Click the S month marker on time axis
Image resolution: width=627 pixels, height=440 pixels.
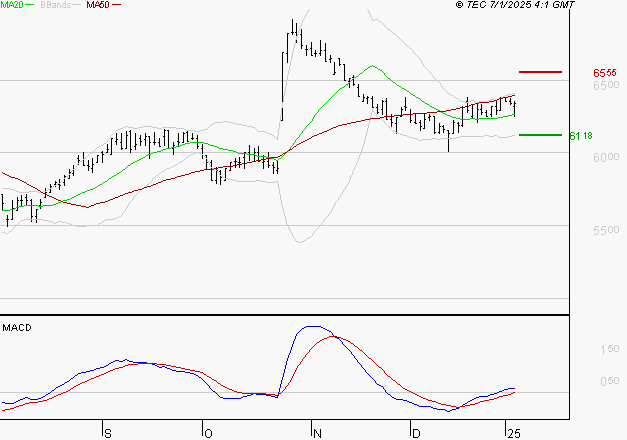click(108, 434)
